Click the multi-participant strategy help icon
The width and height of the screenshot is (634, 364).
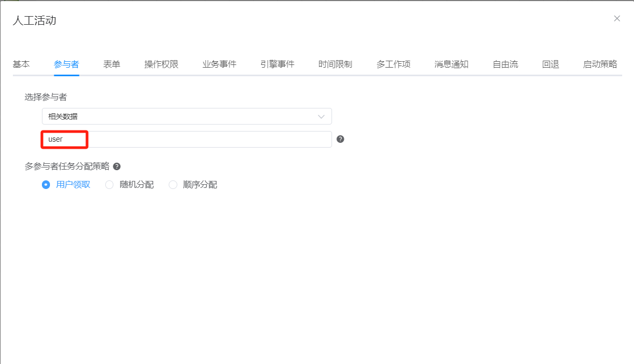tap(116, 166)
